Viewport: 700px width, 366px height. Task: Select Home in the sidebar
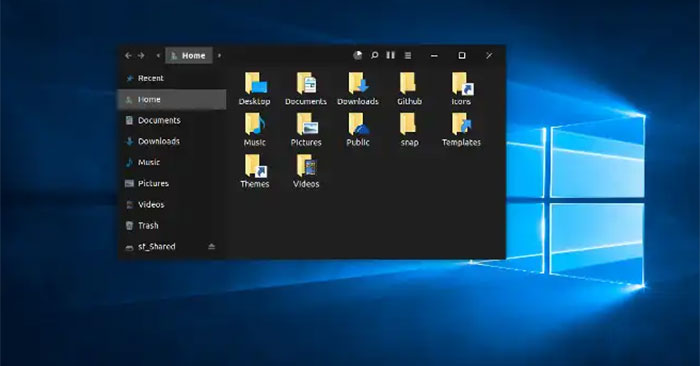172,99
